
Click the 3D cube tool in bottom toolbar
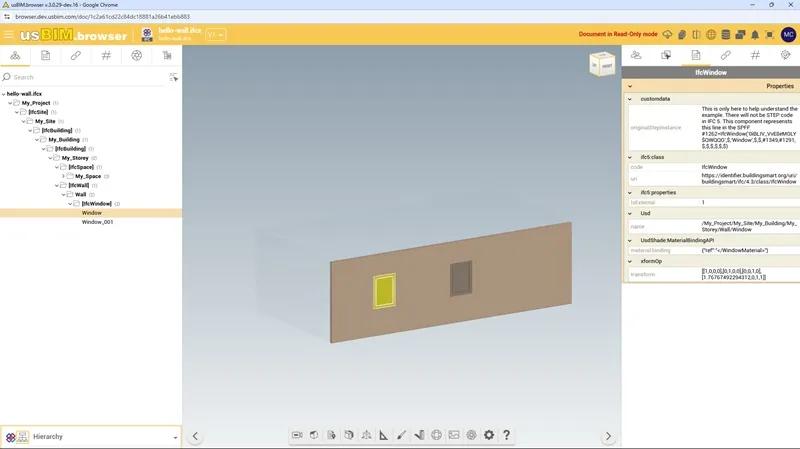[x=314, y=435]
